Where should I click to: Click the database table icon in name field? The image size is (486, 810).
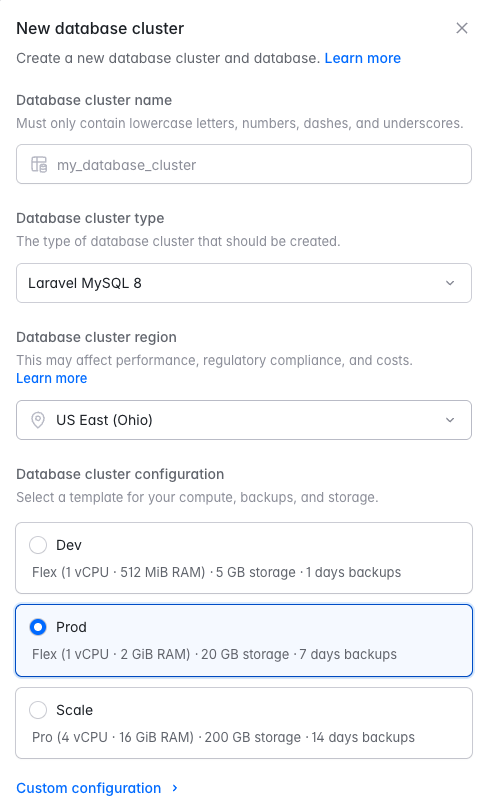click(x=39, y=164)
